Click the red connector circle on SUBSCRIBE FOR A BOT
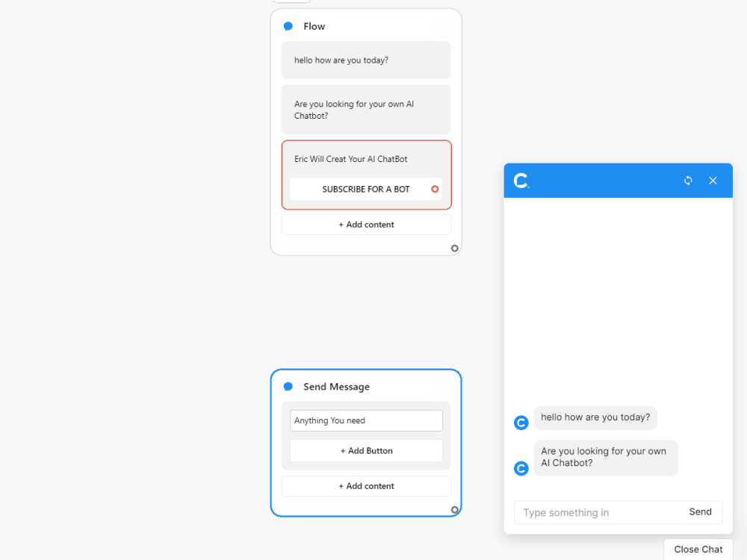This screenshot has width=747, height=560. (x=434, y=189)
